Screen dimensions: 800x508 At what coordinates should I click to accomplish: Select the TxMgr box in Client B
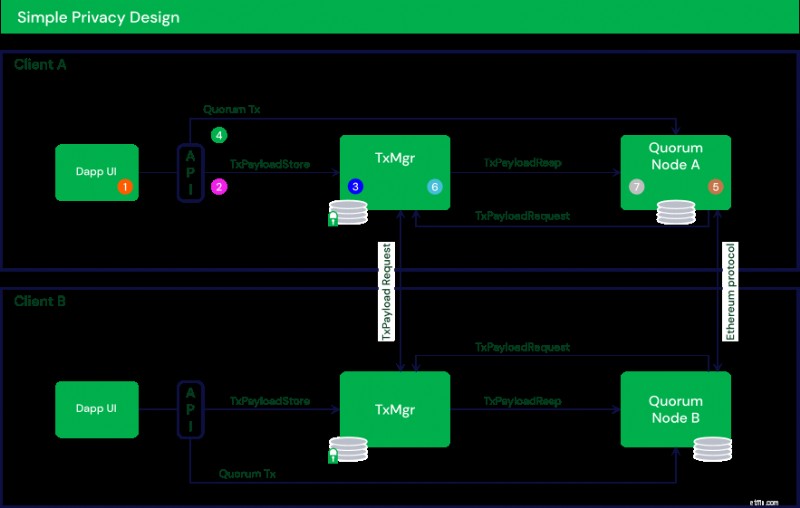click(395, 409)
